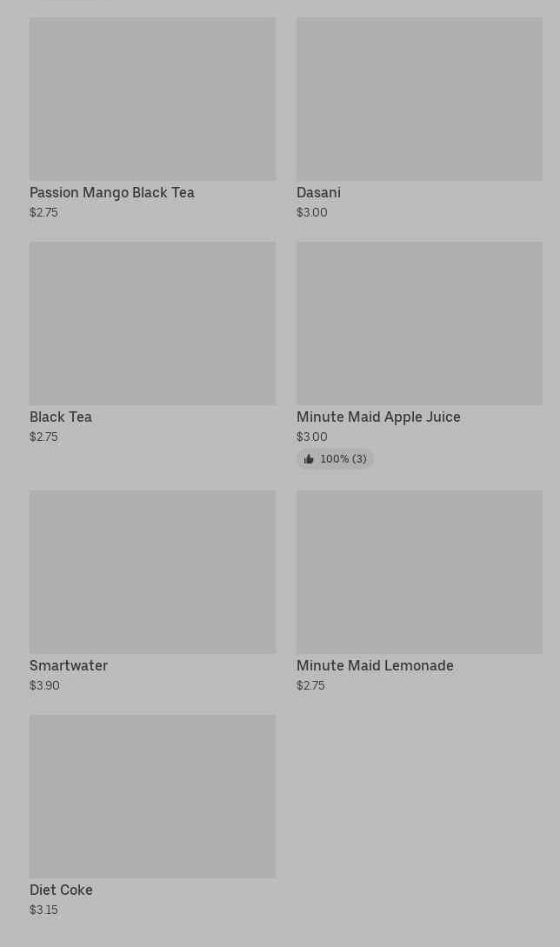560x947 pixels.
Task: Click the Dasani item name
Action: click(318, 192)
